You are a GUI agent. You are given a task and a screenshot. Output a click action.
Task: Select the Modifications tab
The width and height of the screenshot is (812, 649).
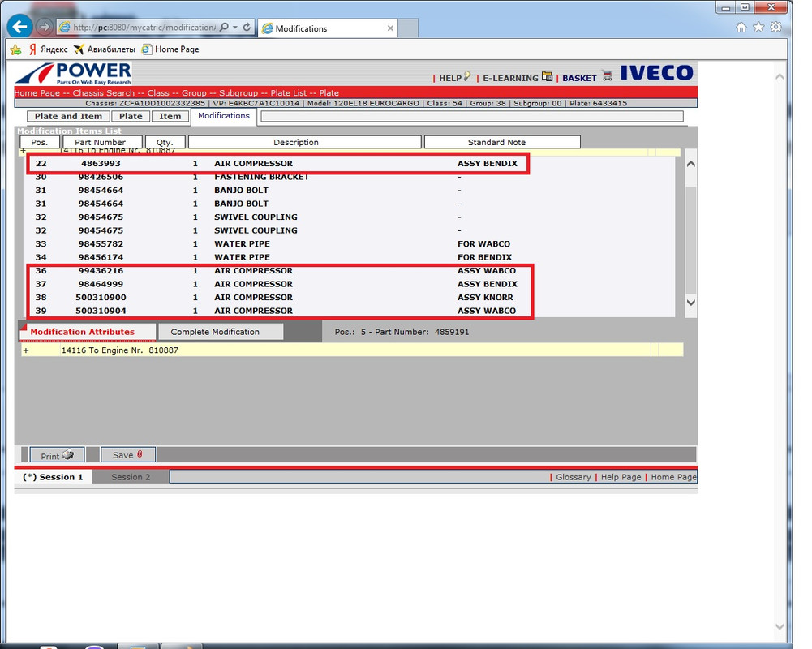tap(224, 115)
